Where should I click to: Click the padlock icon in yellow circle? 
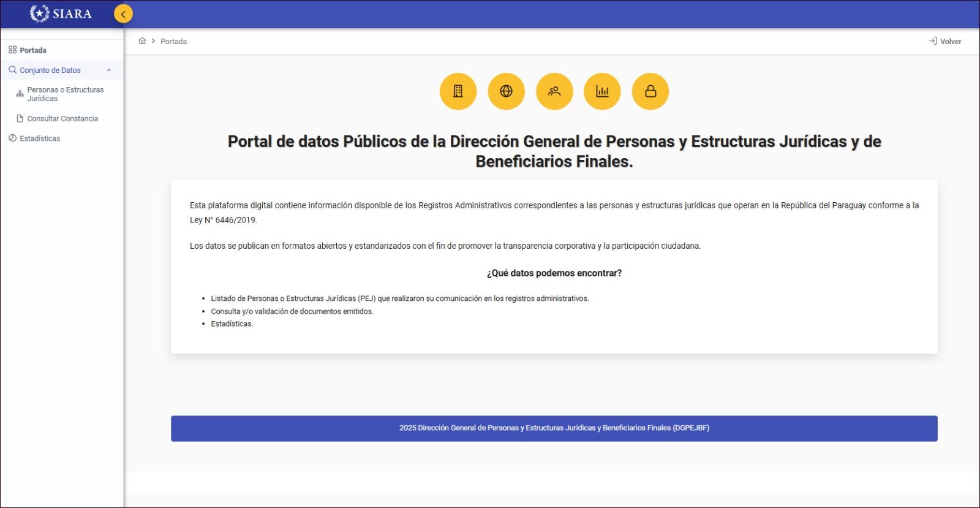tap(650, 91)
